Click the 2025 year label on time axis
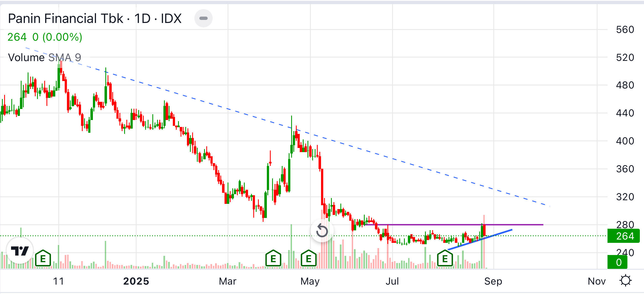644x294 pixels. pos(136,281)
